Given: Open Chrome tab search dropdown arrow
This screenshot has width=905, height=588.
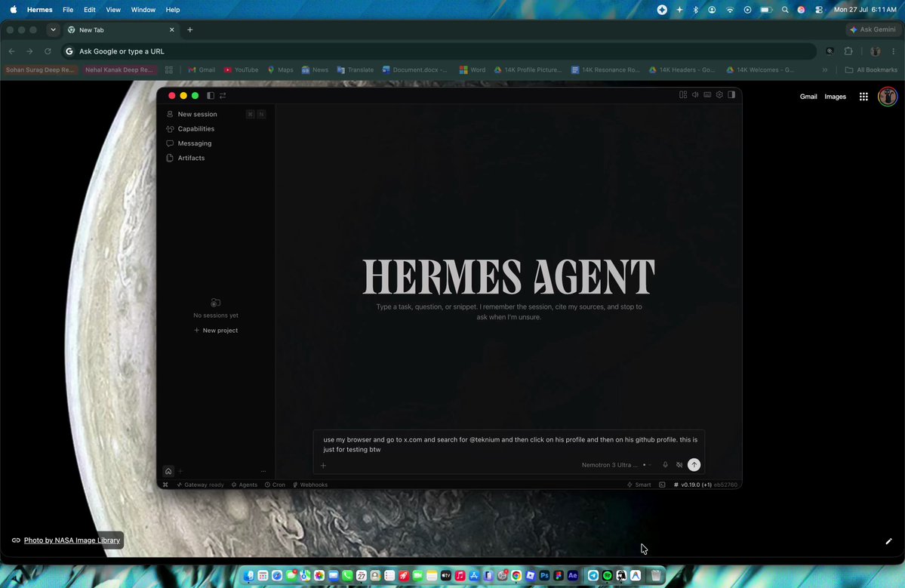Looking at the screenshot, I should [53, 30].
